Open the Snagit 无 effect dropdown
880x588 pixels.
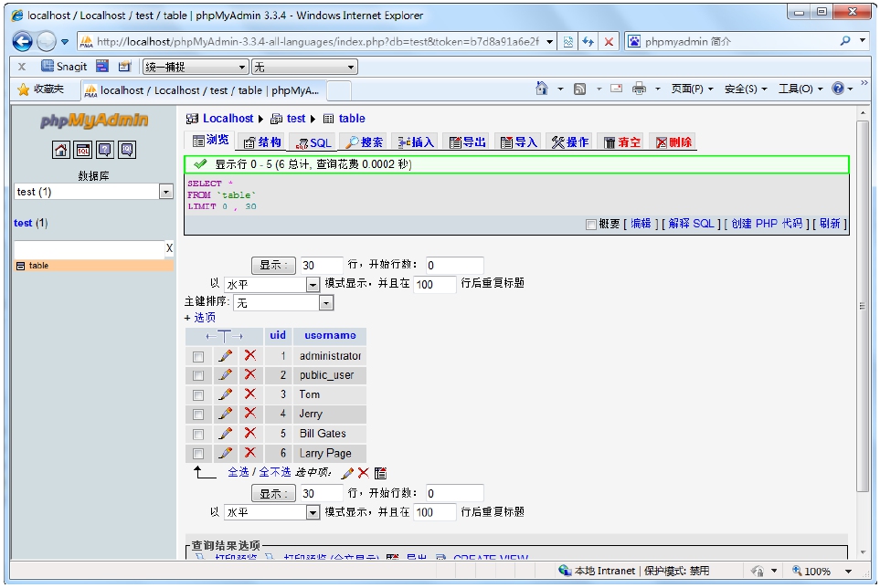(304, 67)
